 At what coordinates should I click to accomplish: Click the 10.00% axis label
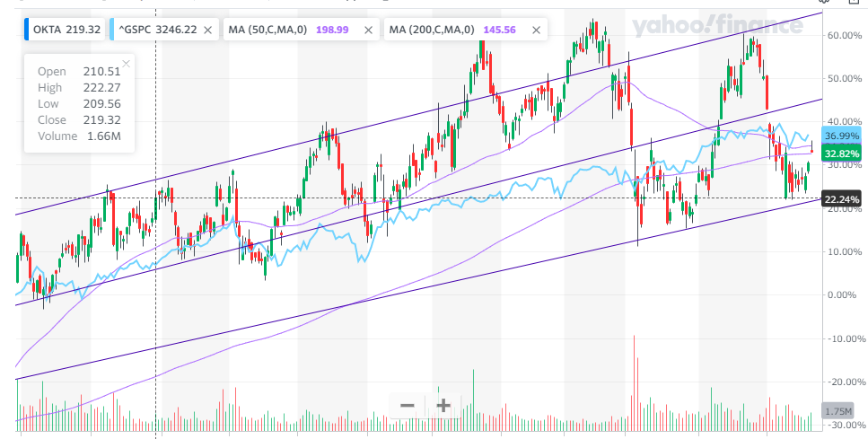point(844,252)
